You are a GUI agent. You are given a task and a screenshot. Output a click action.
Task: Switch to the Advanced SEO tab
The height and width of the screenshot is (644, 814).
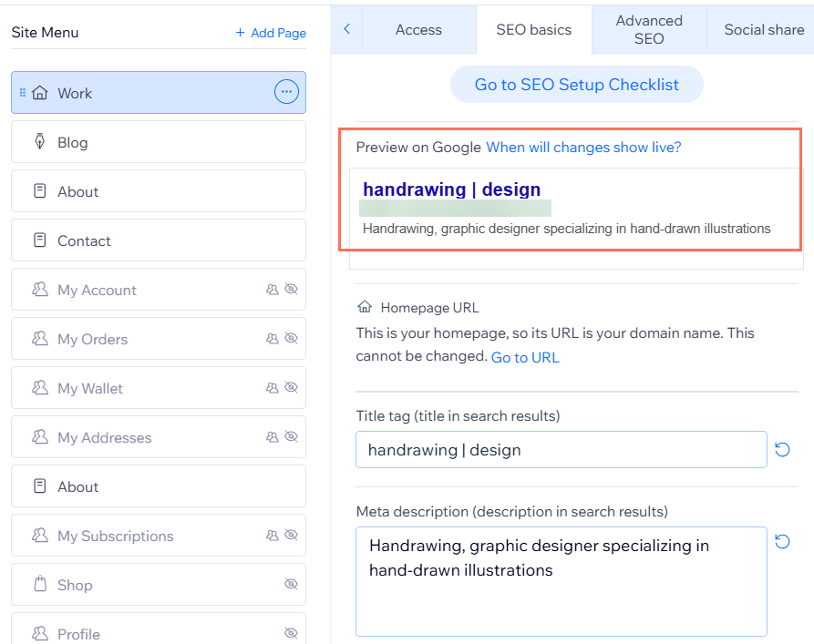click(x=649, y=28)
